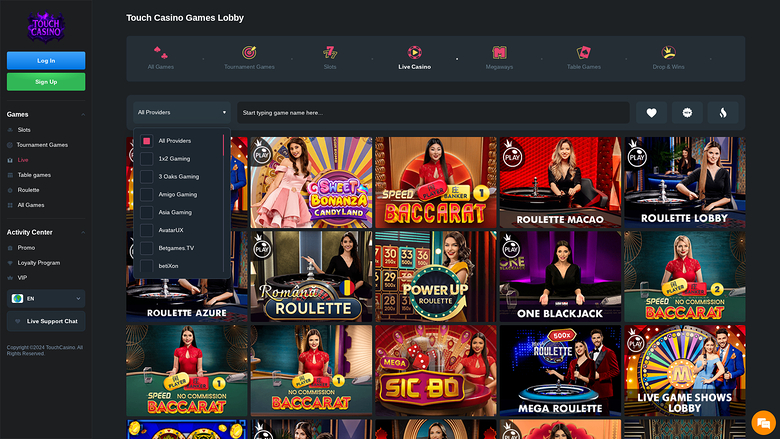The width and height of the screenshot is (780, 439).
Task: Check the 1x2 Gaming provider checkbox
Action: tap(146, 159)
